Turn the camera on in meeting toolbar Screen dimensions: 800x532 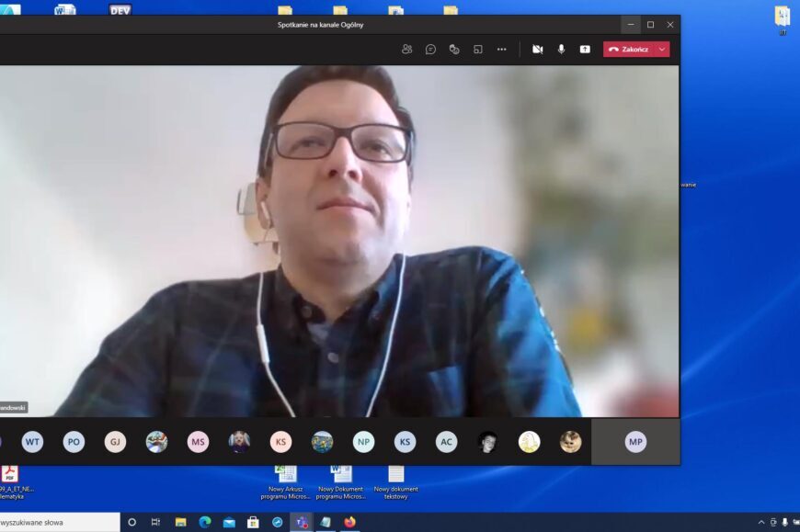538,50
